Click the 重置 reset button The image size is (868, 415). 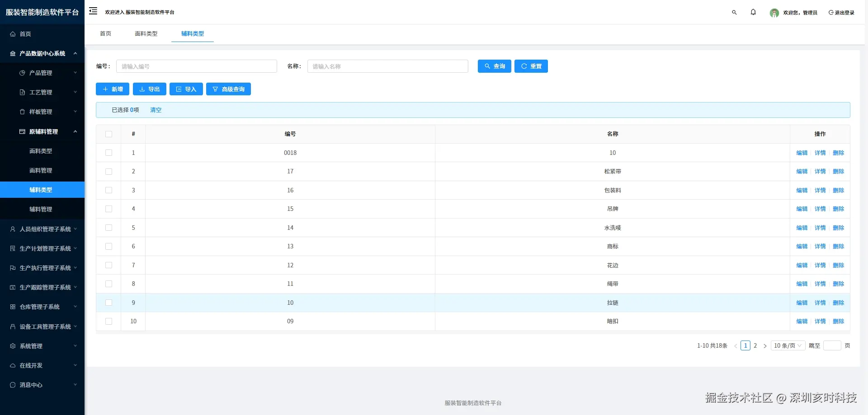tap(531, 66)
